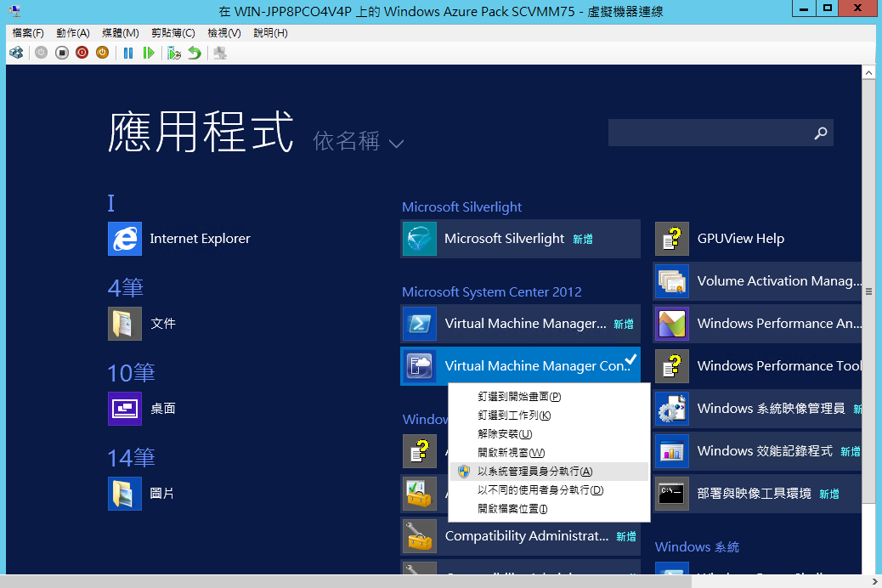This screenshot has height=588, width=882.
Task: Choose 以不同的使用者身分執行(D)
Action: point(549,490)
